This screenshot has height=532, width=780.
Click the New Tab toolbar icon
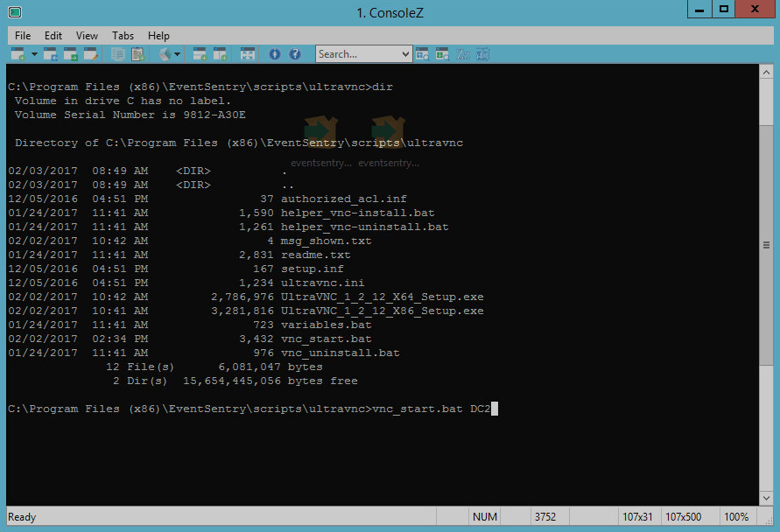pyautogui.click(x=18, y=53)
